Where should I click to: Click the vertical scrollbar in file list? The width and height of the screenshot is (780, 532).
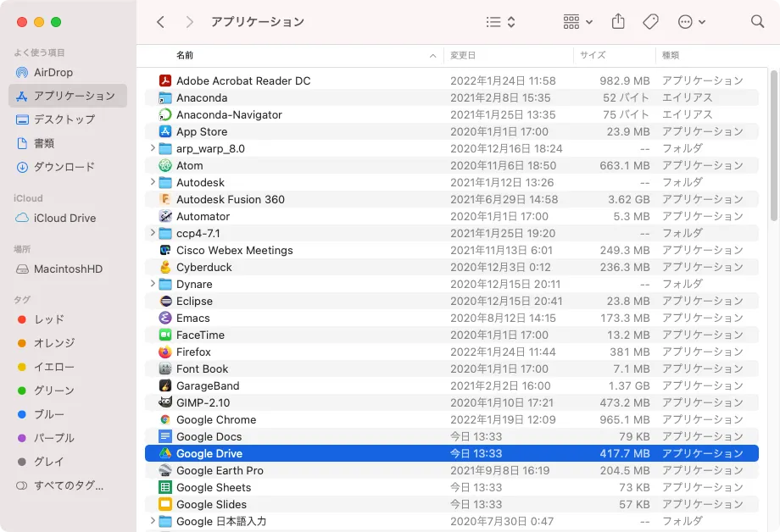[x=772, y=144]
